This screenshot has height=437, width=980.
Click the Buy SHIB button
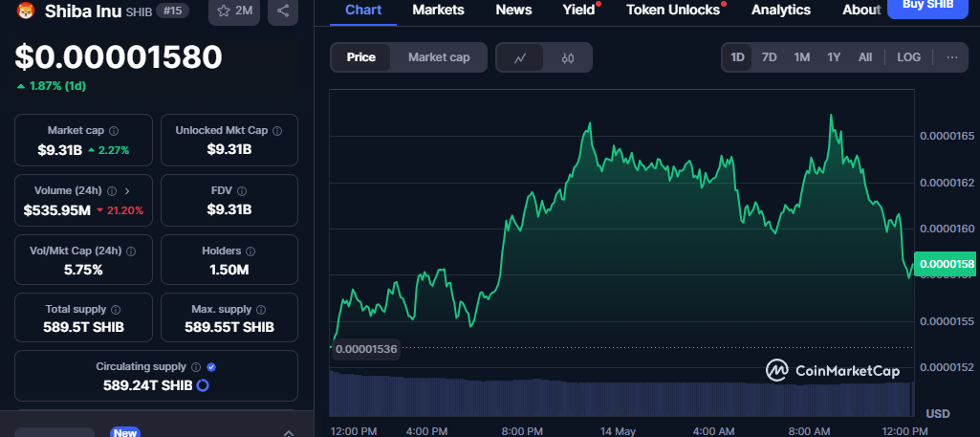tap(927, 7)
